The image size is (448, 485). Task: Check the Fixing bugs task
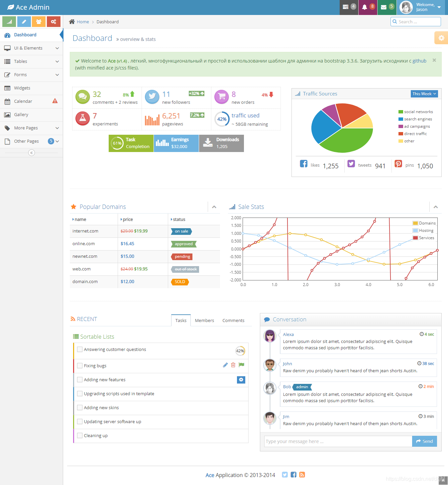80,366
